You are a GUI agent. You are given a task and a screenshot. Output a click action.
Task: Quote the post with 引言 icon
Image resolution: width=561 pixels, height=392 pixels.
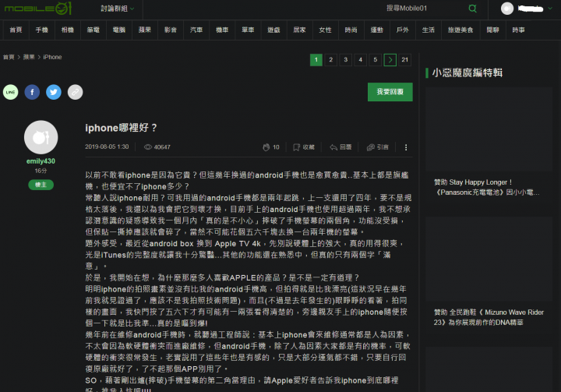click(x=371, y=147)
